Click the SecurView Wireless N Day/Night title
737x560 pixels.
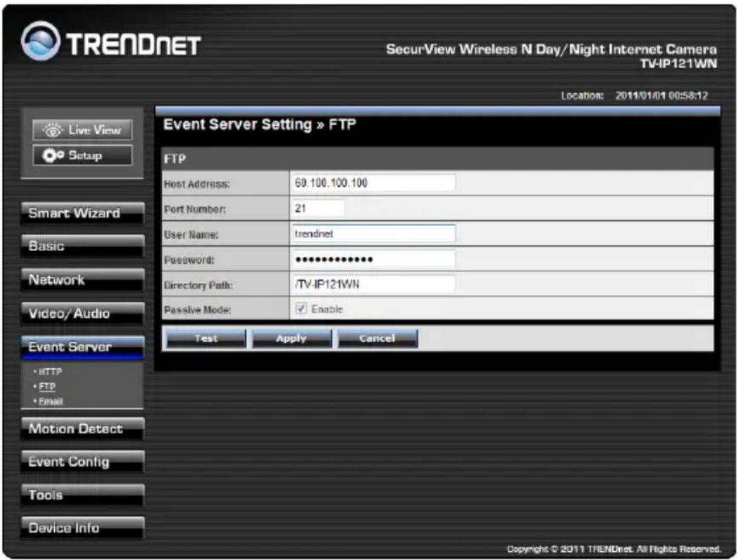tap(552, 49)
